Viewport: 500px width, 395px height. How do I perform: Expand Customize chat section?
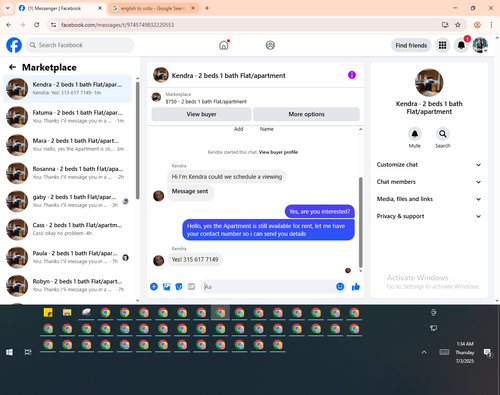pyautogui.click(x=429, y=165)
